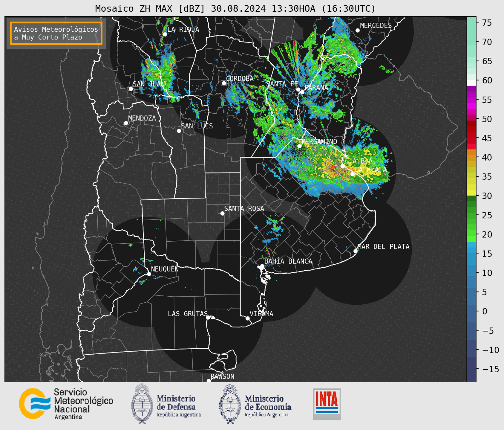Click the 70 dBZ colorbar label
This screenshot has width=504, height=430.
[x=487, y=42]
